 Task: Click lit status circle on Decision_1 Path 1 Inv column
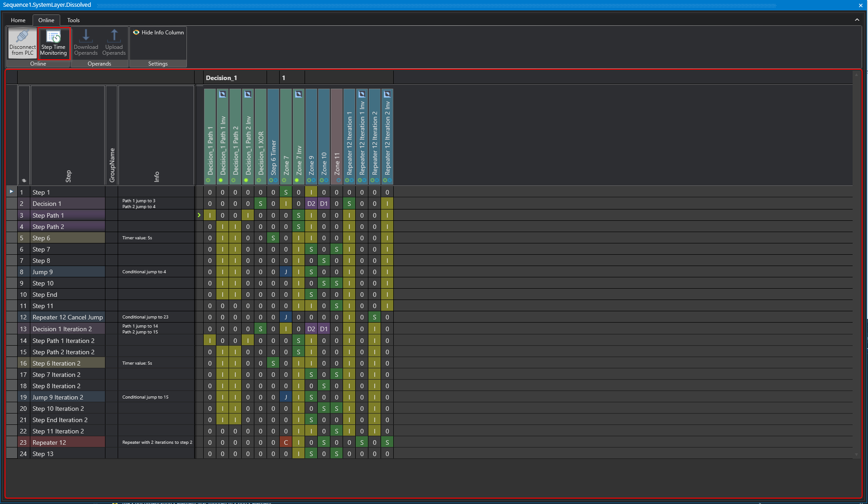221,180
